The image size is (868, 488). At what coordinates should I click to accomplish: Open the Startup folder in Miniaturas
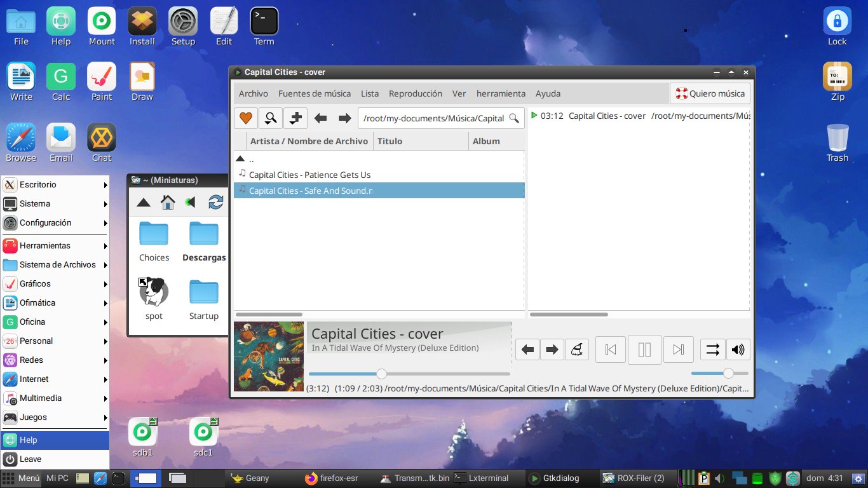pos(204,300)
